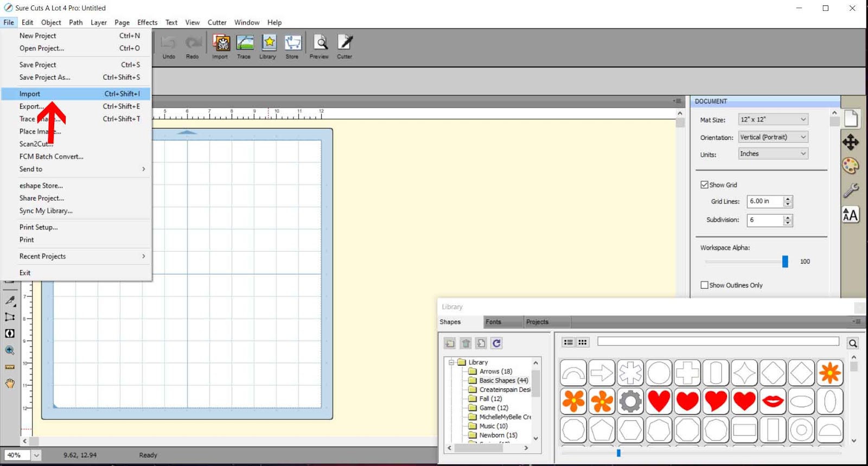Open the Store toolbar icon
Image resolution: width=868 pixels, height=466 pixels.
[292, 47]
